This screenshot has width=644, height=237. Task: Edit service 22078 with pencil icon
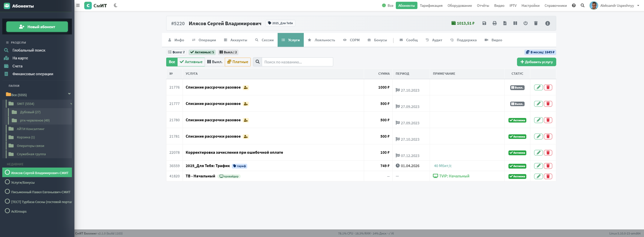[538, 152]
